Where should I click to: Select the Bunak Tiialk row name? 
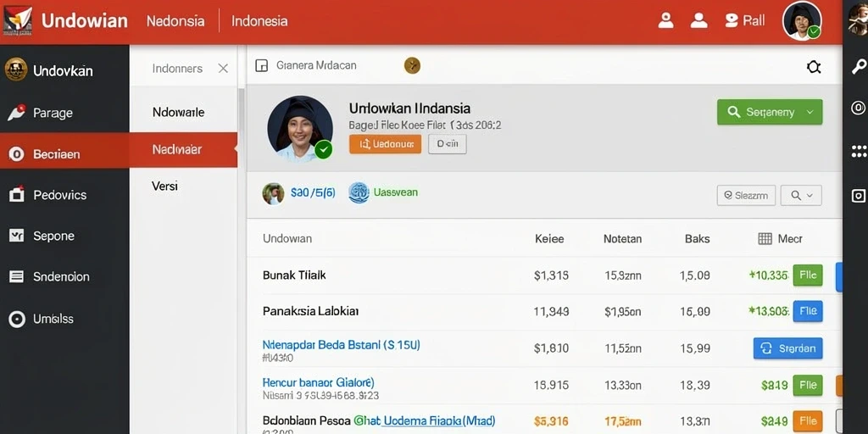click(294, 275)
